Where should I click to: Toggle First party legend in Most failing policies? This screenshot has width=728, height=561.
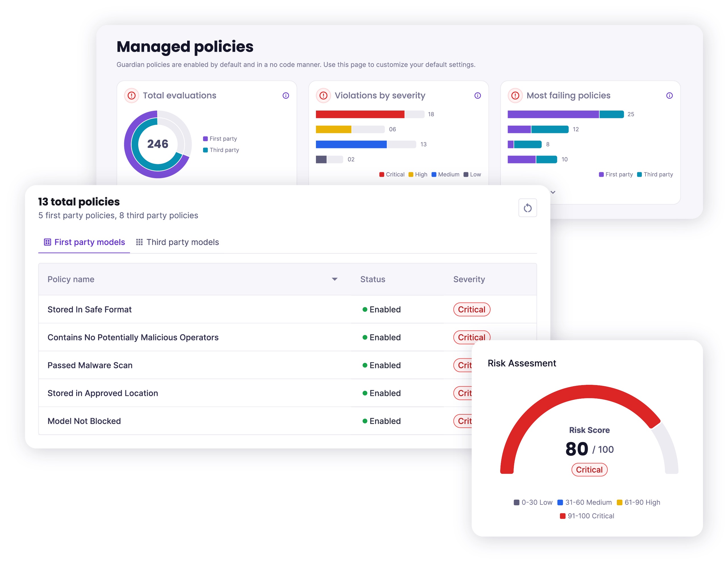(615, 174)
